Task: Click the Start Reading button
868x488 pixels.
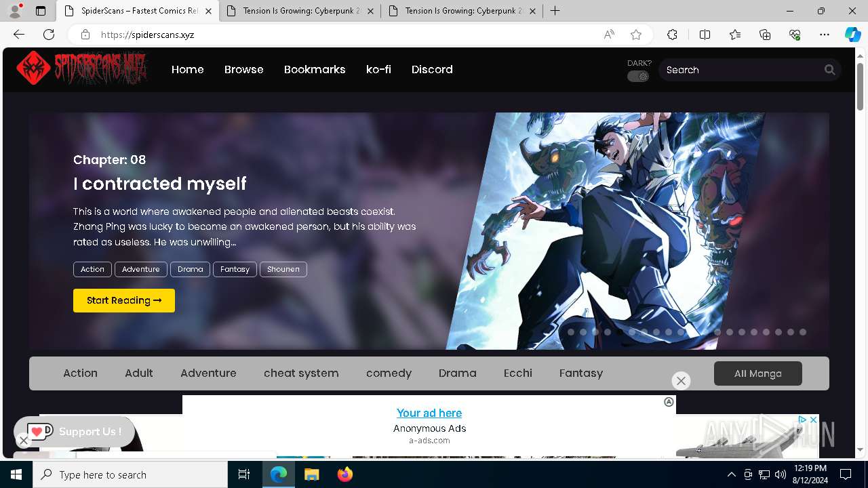Action: [x=124, y=300]
